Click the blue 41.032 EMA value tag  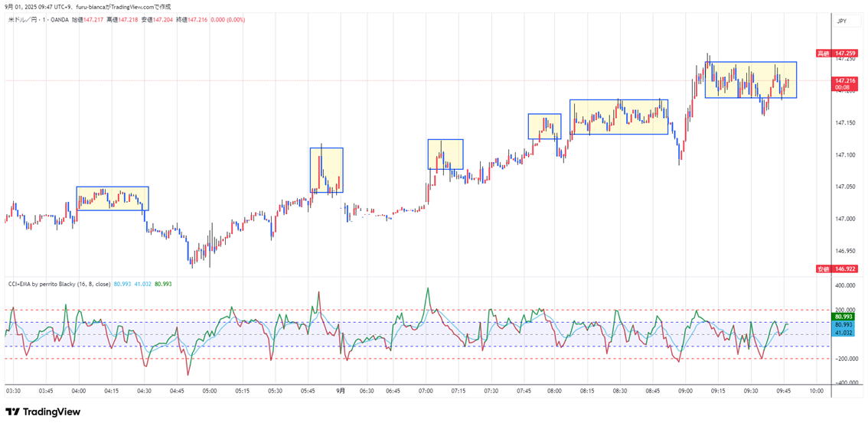pyautogui.click(x=844, y=333)
